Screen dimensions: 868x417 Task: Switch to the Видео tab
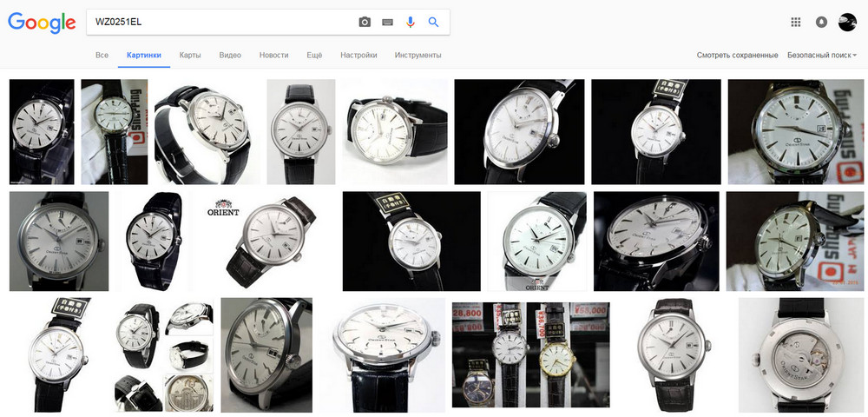coord(230,56)
